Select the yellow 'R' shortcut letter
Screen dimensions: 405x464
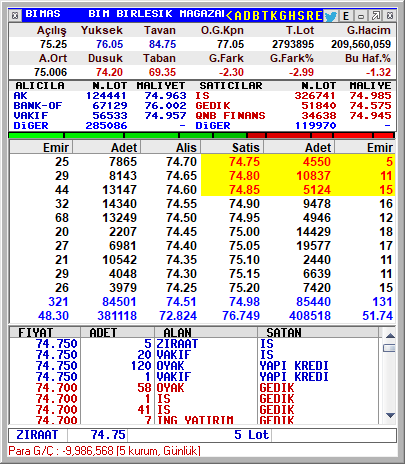(310, 16)
